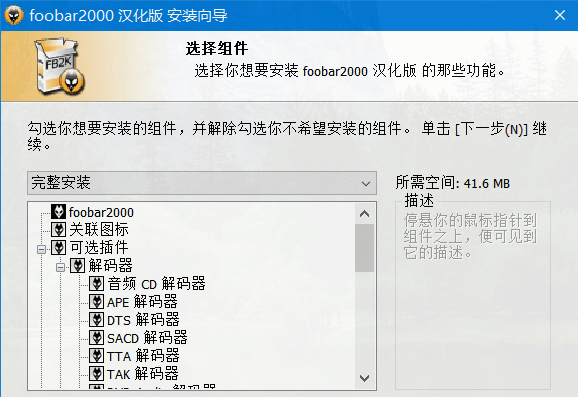Click the component list scrollbar thumb
Screen dimensions: 578x397
click(365, 248)
